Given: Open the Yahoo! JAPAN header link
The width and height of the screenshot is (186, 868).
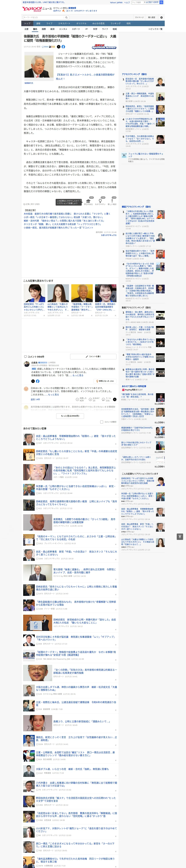Looking at the screenshot, I should coord(116,2).
